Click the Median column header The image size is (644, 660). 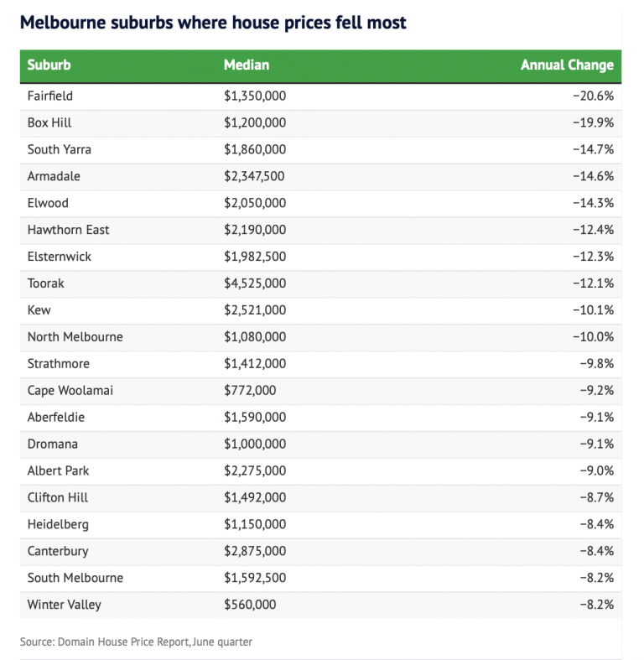[247, 65]
